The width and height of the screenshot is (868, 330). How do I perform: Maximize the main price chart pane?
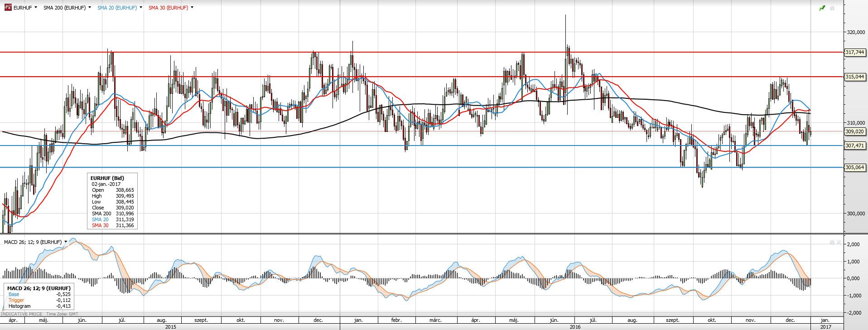pos(832,8)
